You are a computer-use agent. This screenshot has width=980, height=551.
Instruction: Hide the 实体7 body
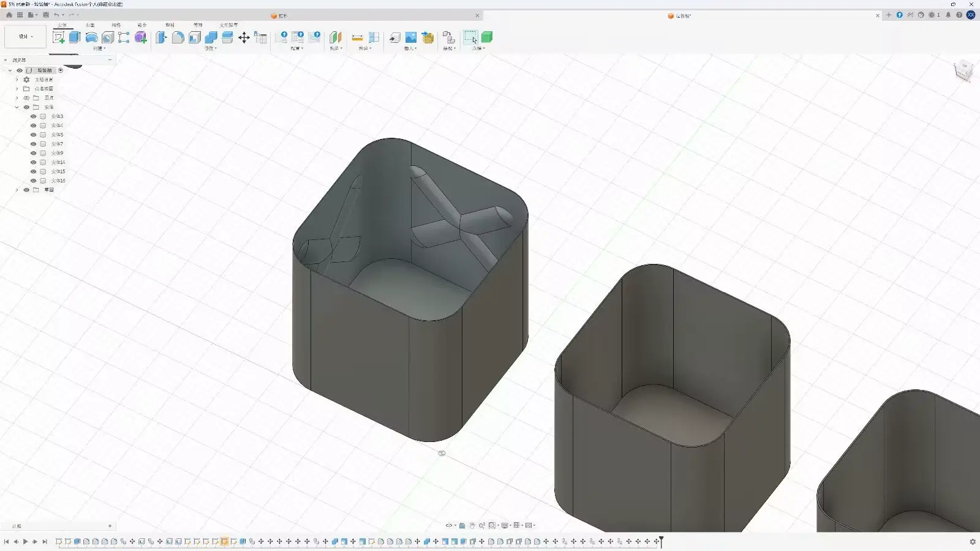pos(34,144)
